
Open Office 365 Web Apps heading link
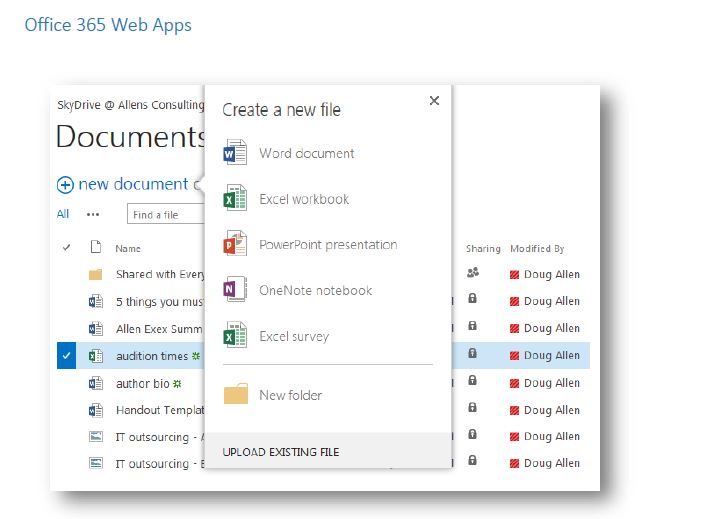point(108,25)
